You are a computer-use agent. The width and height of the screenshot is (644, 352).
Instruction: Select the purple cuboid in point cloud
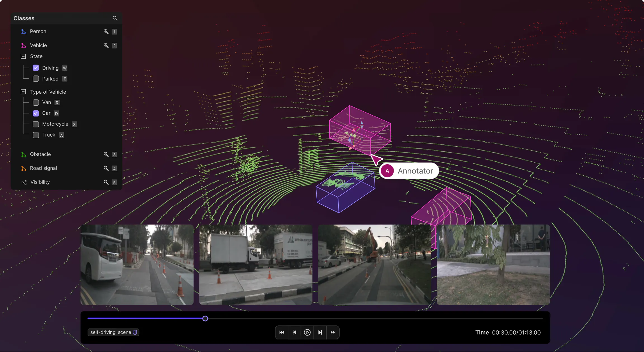(x=345, y=188)
